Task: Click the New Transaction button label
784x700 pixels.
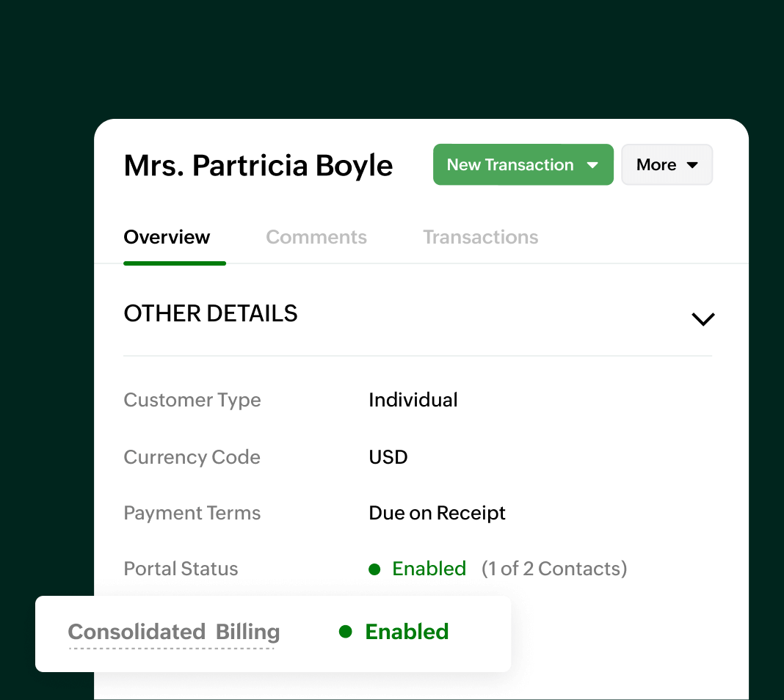Action: pos(510,165)
